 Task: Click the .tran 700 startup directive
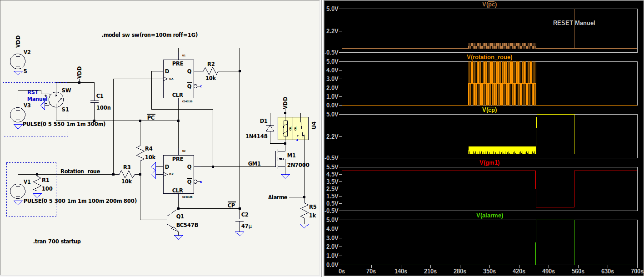coord(57,241)
